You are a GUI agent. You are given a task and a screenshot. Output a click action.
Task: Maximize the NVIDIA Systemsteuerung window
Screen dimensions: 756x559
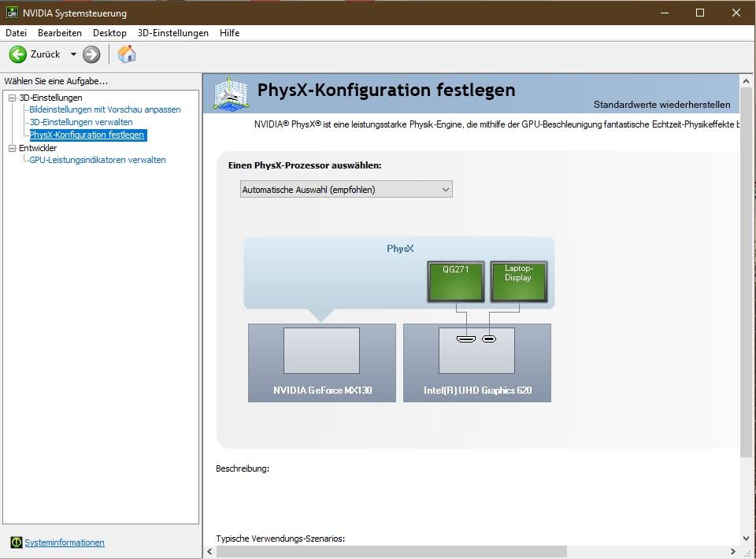(700, 13)
